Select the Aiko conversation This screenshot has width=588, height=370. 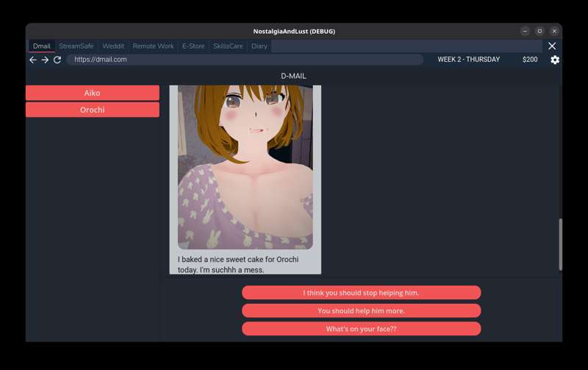point(92,93)
